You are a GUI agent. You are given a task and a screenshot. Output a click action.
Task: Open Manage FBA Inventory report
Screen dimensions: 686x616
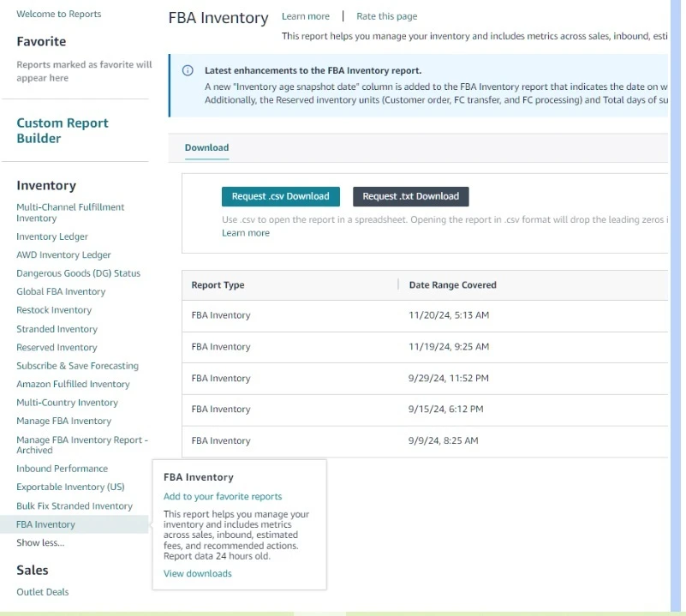tap(64, 422)
